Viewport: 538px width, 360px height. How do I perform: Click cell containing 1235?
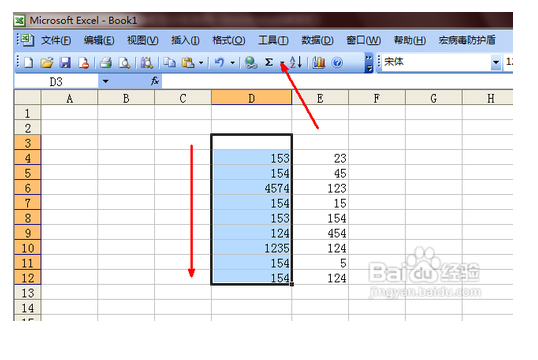[x=252, y=247]
